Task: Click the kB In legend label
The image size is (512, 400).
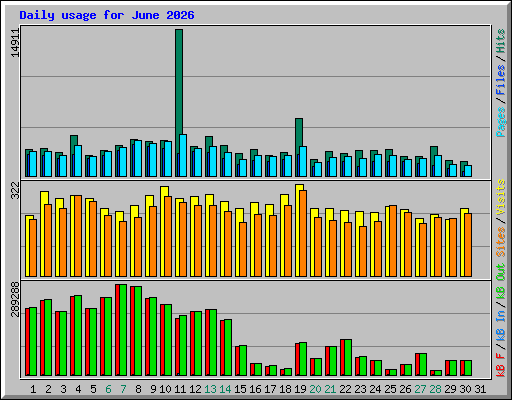Action: 501,325
